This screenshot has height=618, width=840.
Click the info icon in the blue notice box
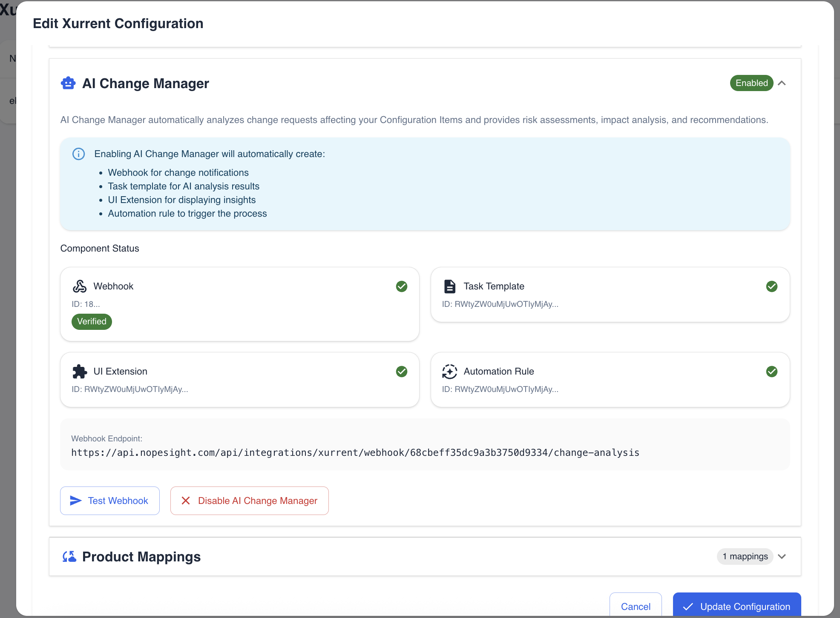[x=78, y=154]
